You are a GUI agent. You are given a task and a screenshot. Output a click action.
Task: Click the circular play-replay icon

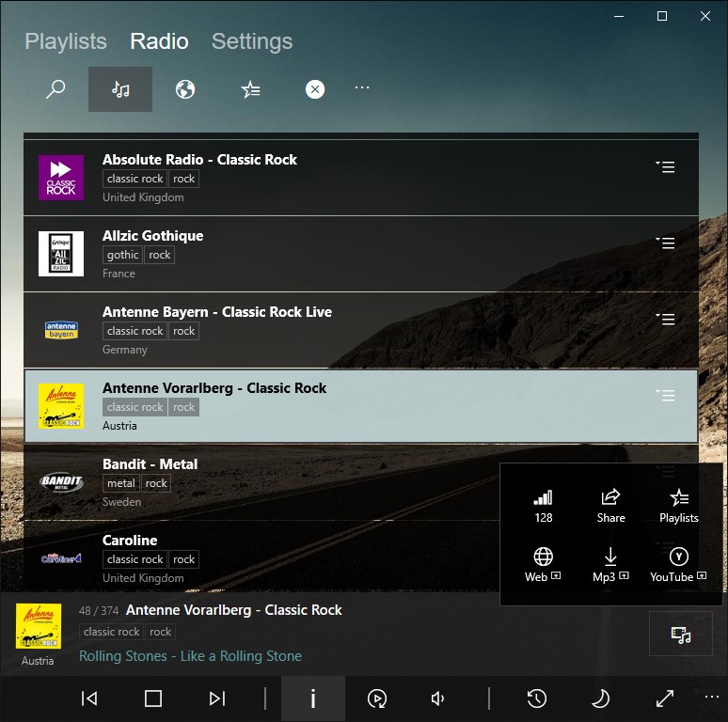coord(377,698)
